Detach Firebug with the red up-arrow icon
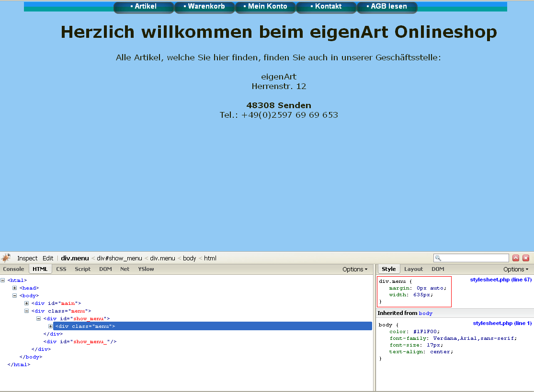Screen dimensions: 534x392 pyautogui.click(x=516, y=258)
